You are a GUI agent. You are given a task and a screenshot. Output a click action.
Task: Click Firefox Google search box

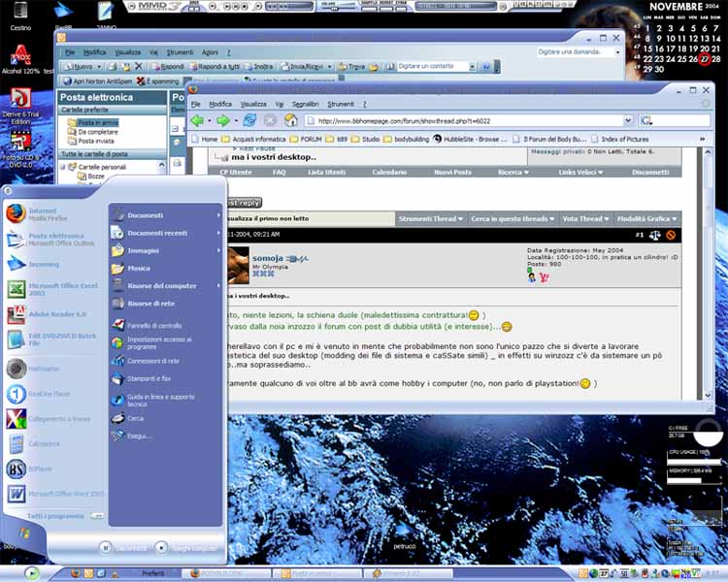pos(675,120)
